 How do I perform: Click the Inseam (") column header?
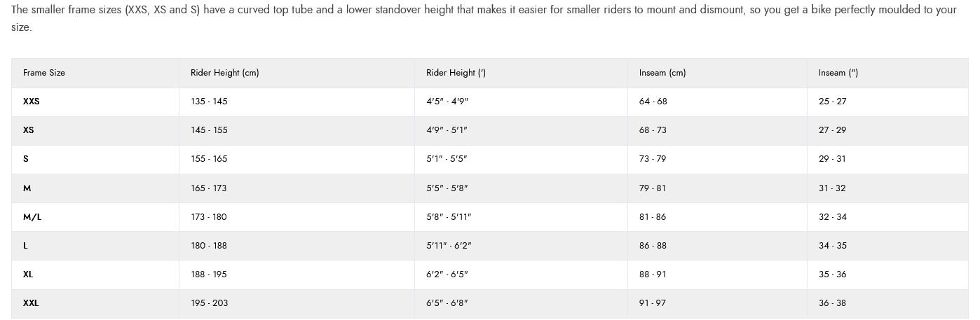(838, 73)
